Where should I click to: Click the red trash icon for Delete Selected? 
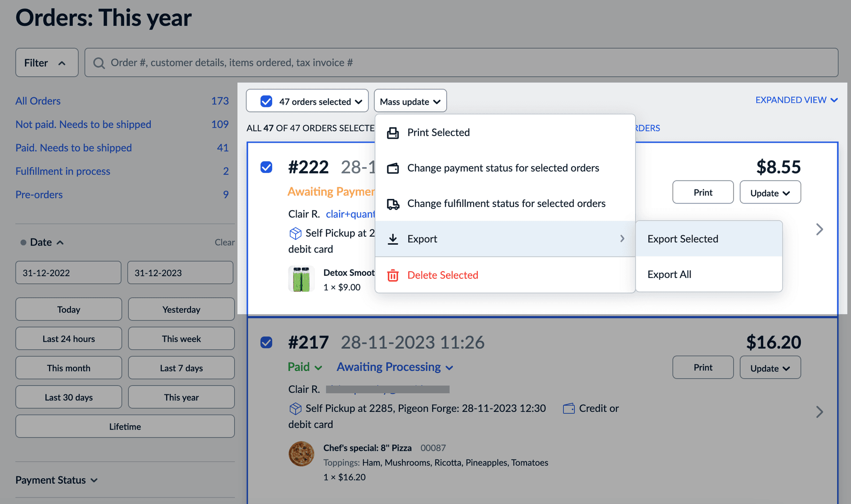pyautogui.click(x=393, y=275)
